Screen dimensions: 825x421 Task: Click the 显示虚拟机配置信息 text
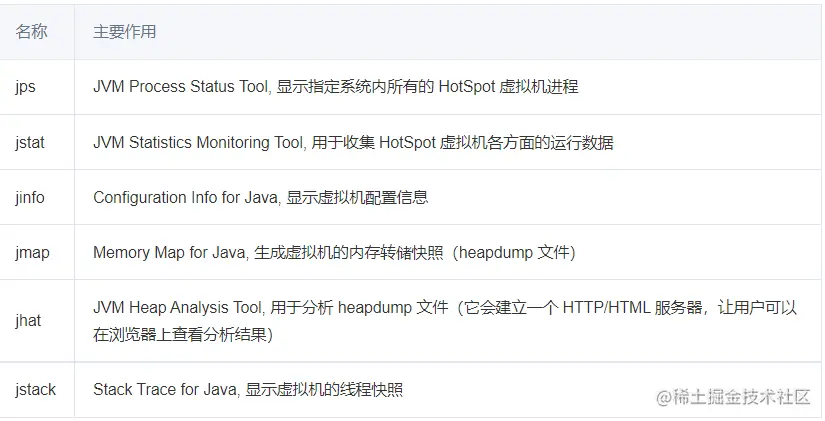357,197
